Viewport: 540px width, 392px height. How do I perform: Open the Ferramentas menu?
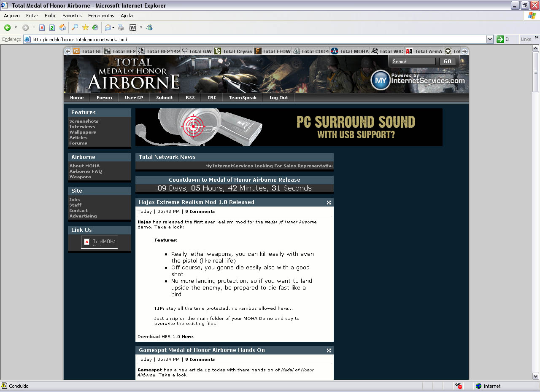tap(101, 16)
